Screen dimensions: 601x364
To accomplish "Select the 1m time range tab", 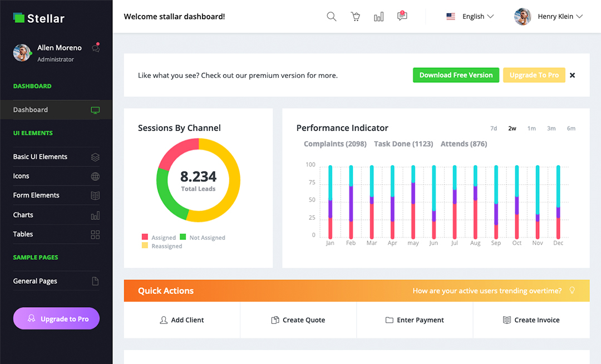I will click(531, 129).
